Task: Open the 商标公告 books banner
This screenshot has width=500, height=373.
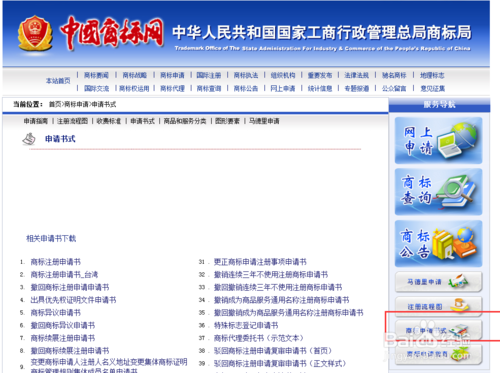Action: (x=438, y=243)
